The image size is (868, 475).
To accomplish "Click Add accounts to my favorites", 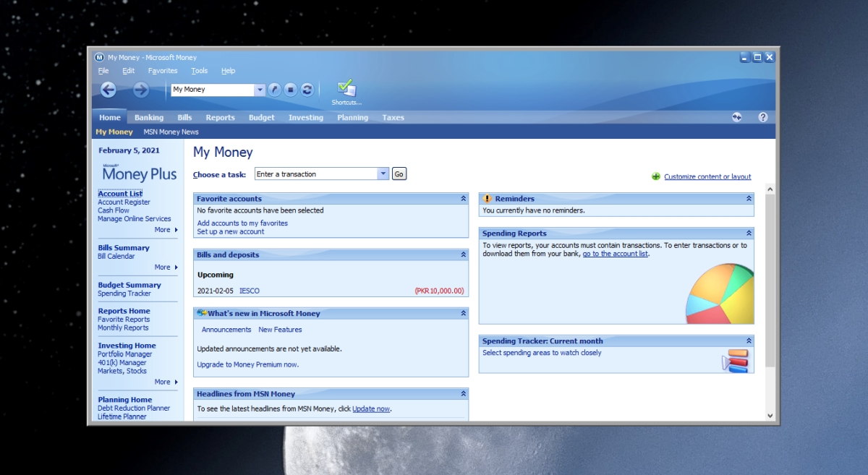I will pyautogui.click(x=242, y=223).
